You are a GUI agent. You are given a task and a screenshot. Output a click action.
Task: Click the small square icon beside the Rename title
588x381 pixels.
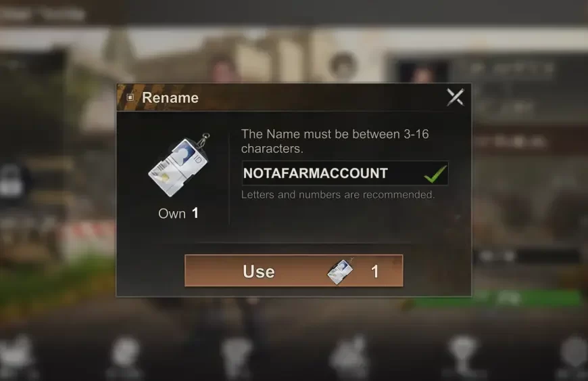(130, 97)
